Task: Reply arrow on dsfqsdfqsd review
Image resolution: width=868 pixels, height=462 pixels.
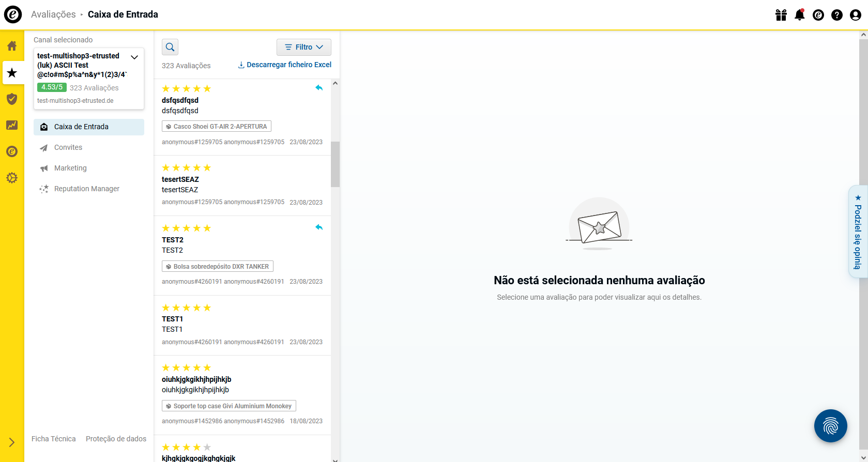Action: [x=319, y=88]
